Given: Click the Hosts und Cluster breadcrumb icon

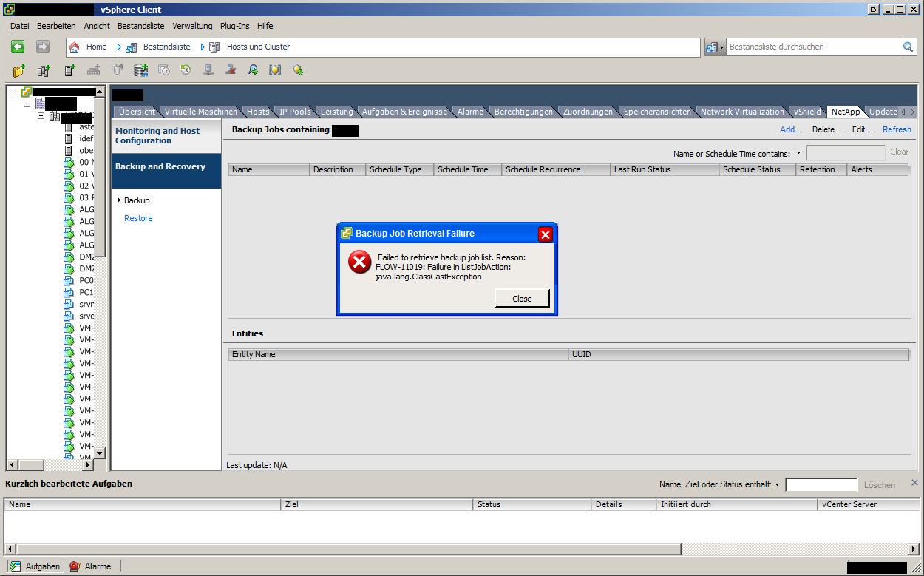Looking at the screenshot, I should [x=214, y=47].
